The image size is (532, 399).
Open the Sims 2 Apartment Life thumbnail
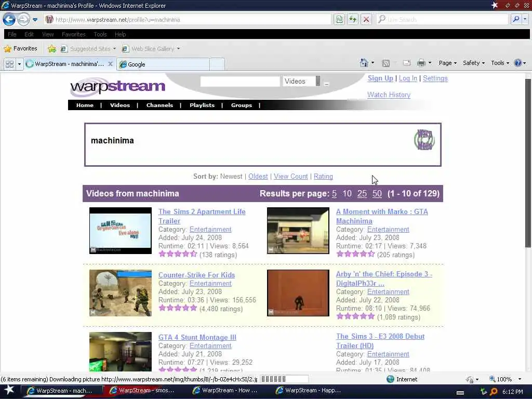click(121, 231)
